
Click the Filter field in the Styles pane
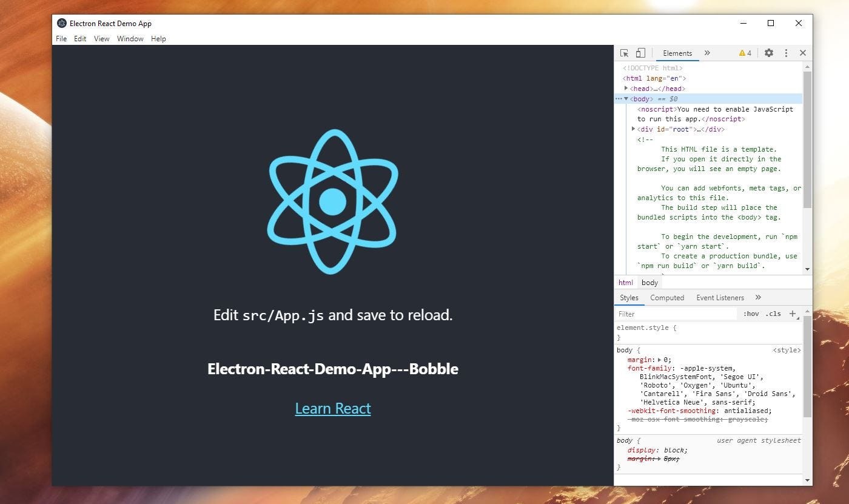[x=667, y=314]
